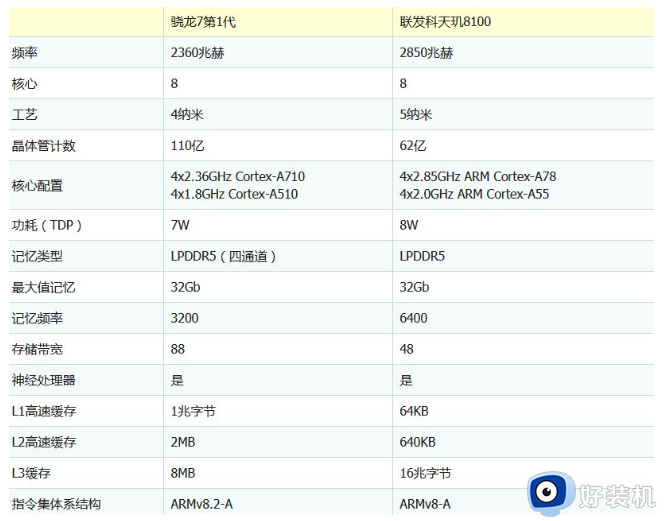The image size is (664, 521).
Task: Select the 核心配置 row label
Action: pos(37,185)
